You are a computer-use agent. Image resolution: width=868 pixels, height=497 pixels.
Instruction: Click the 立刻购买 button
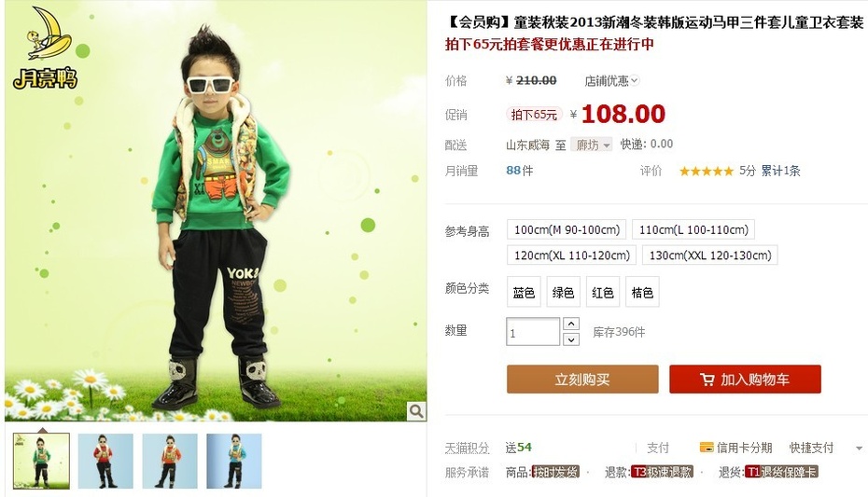coord(582,380)
